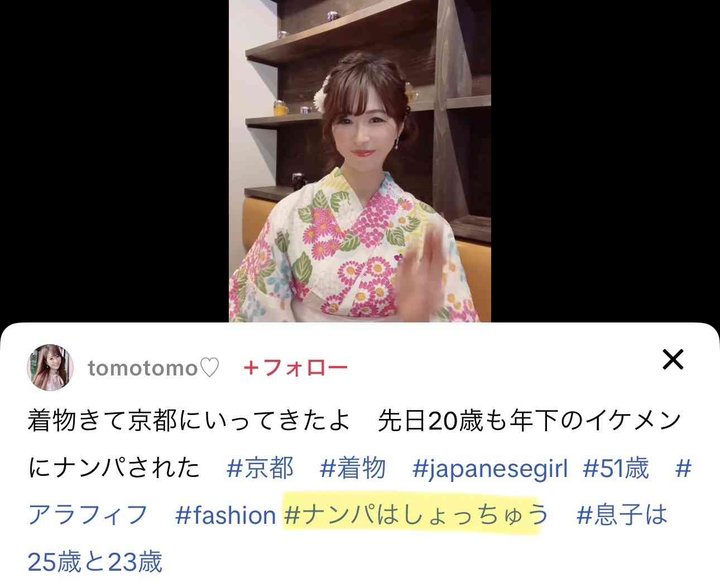Tap the video of kimono woman

[359, 161]
